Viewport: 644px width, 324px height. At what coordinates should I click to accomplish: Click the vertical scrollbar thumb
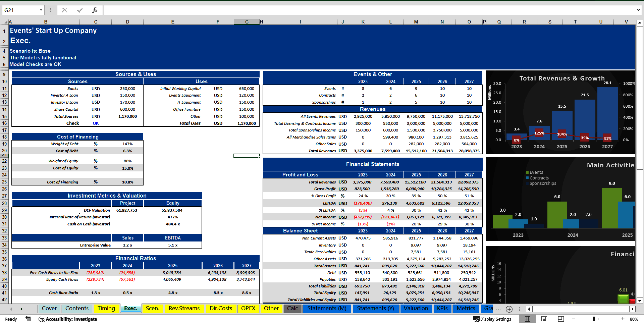point(640,99)
